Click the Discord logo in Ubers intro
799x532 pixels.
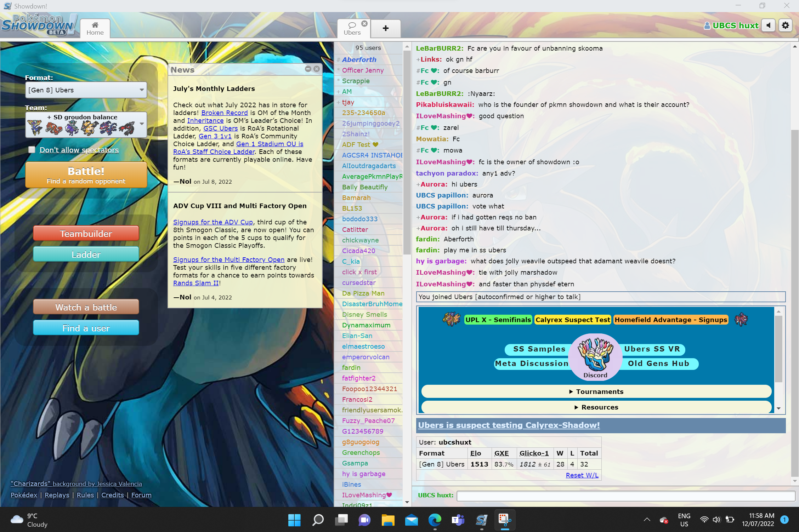(595, 357)
